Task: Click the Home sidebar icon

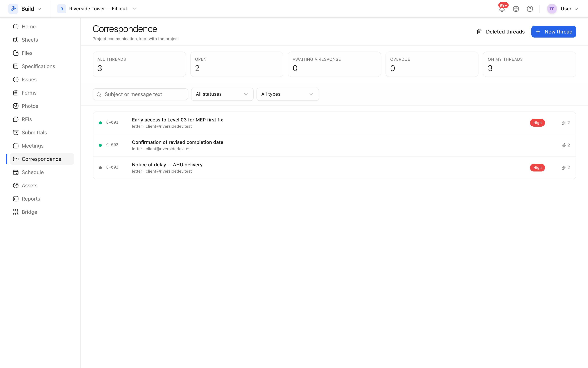Action: [16, 26]
